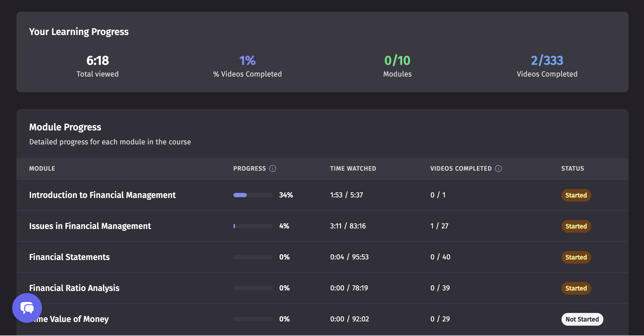This screenshot has width=644, height=336.
Task: Click the Module column header
Action: coord(42,169)
